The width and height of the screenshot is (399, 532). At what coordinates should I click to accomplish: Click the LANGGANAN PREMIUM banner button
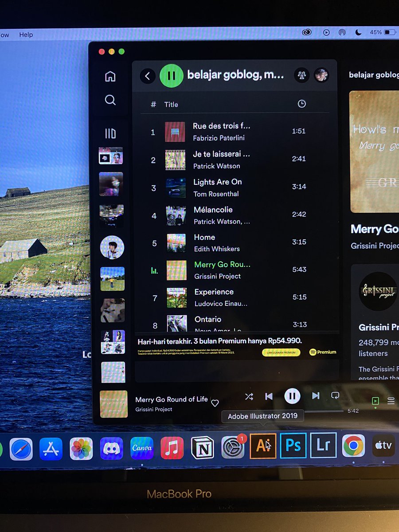click(281, 352)
